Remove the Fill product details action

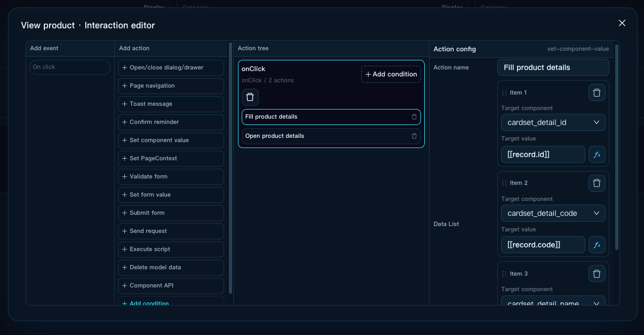point(414,116)
